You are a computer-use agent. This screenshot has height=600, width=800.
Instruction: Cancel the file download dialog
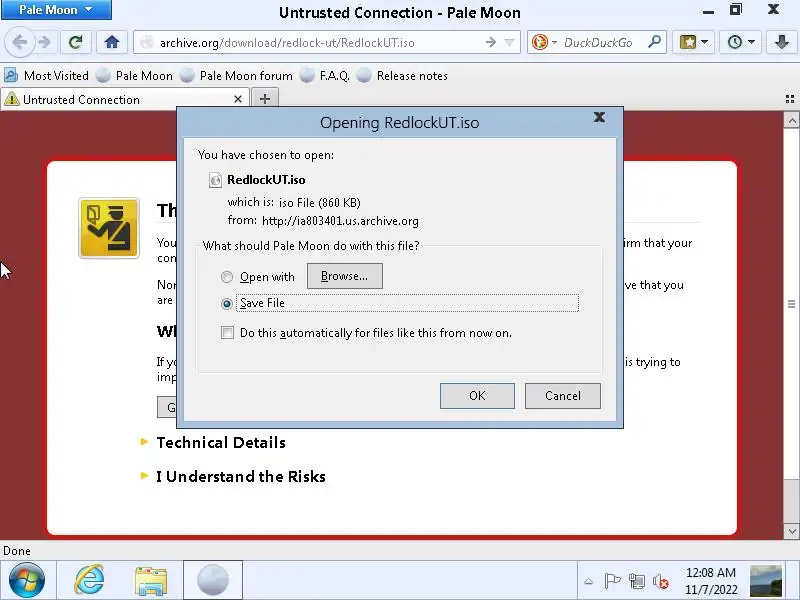[x=563, y=396]
